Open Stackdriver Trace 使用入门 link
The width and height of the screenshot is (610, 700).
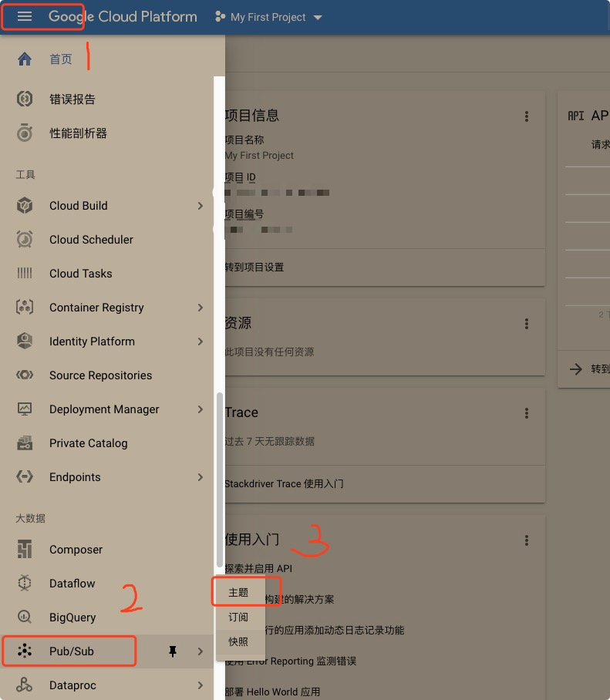[x=284, y=483]
